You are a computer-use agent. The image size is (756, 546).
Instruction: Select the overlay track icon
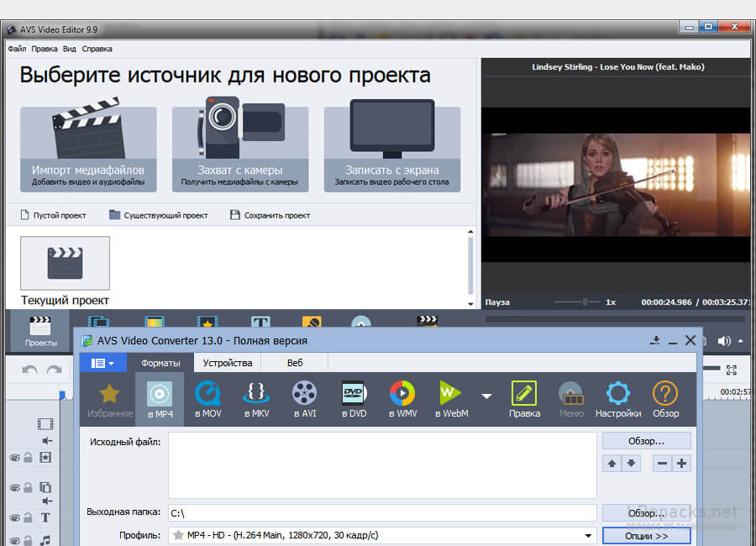[x=45, y=487]
